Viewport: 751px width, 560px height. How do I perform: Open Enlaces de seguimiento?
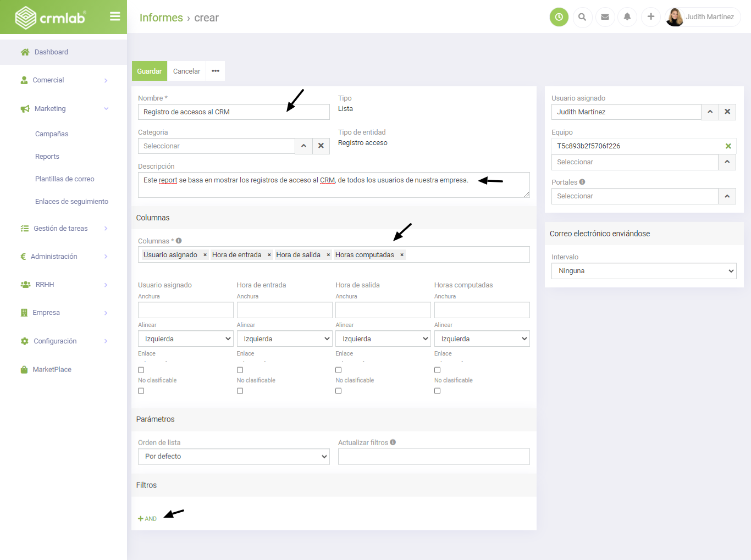(x=72, y=202)
